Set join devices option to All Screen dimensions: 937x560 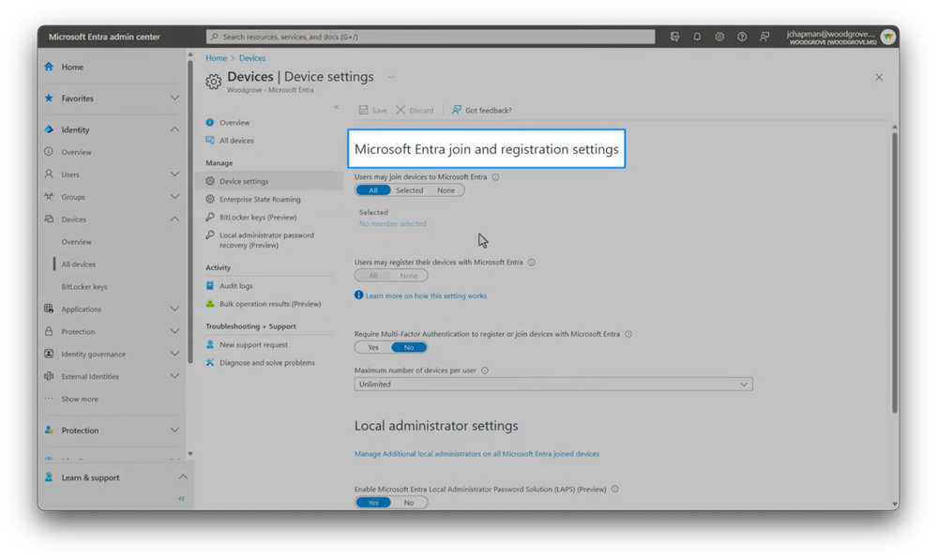click(373, 190)
